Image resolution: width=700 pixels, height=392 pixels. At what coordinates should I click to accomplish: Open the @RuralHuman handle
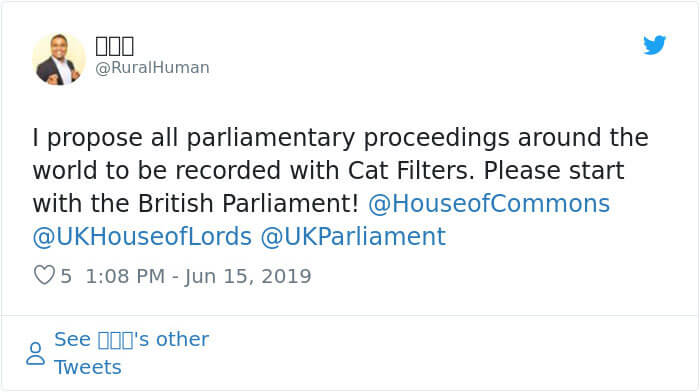(x=152, y=67)
